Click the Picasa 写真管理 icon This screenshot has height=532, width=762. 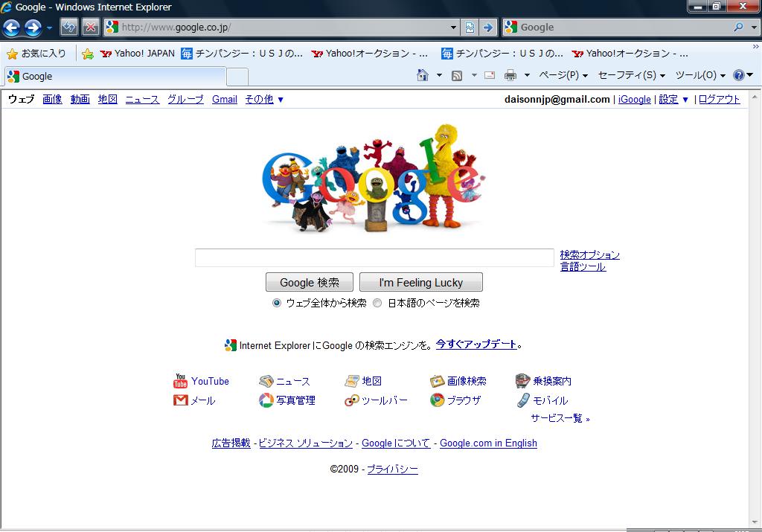click(266, 400)
